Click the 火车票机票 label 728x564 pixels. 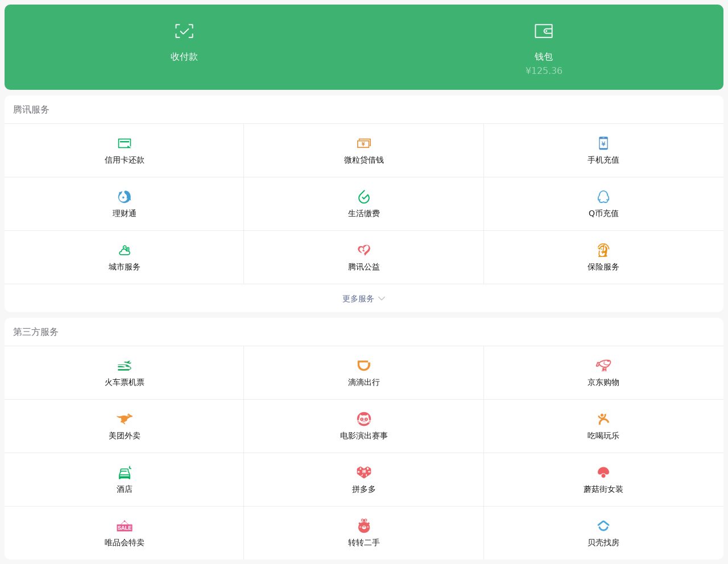coord(125,383)
